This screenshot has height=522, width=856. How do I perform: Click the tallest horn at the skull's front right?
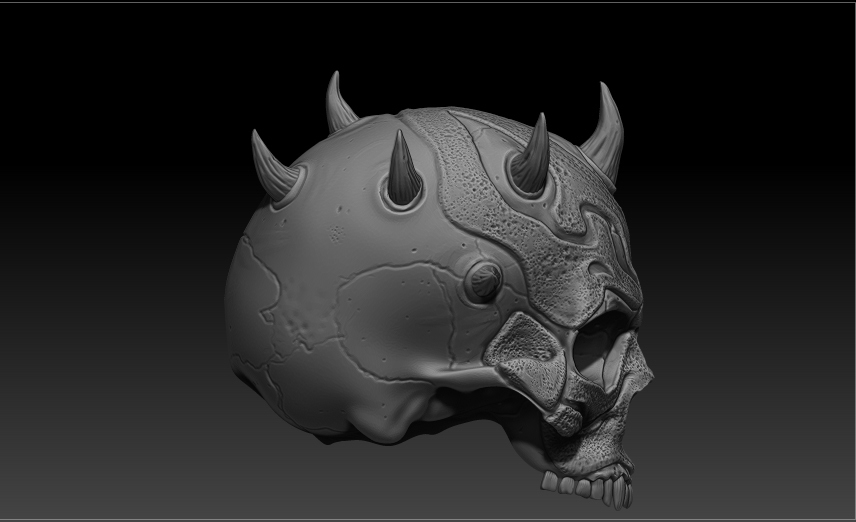[605, 137]
